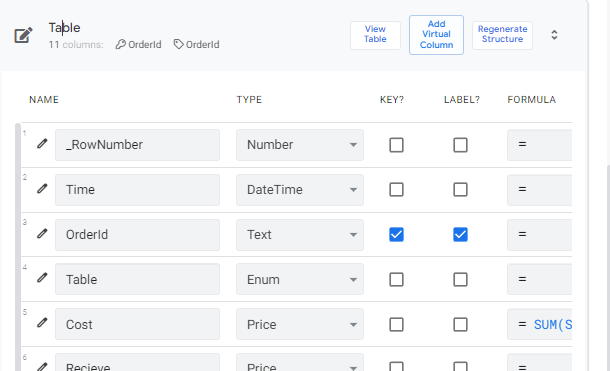Edit the Time column with pencil icon
This screenshot has height=371, width=610.
pos(42,189)
